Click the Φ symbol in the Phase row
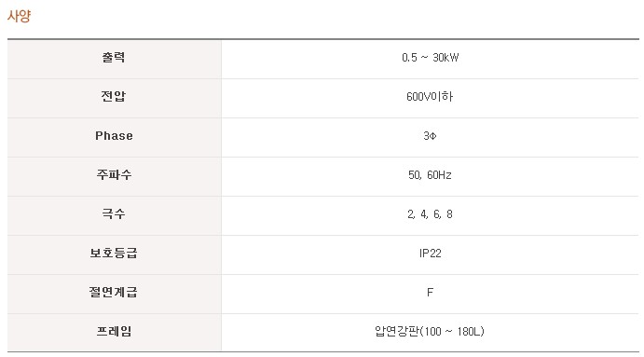The width and height of the screenshot is (644, 357). click(432, 136)
